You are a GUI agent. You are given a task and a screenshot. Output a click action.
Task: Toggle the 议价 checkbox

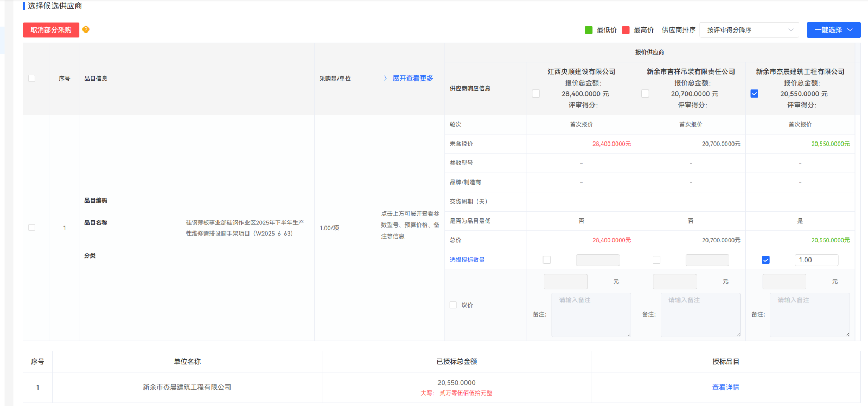(453, 305)
